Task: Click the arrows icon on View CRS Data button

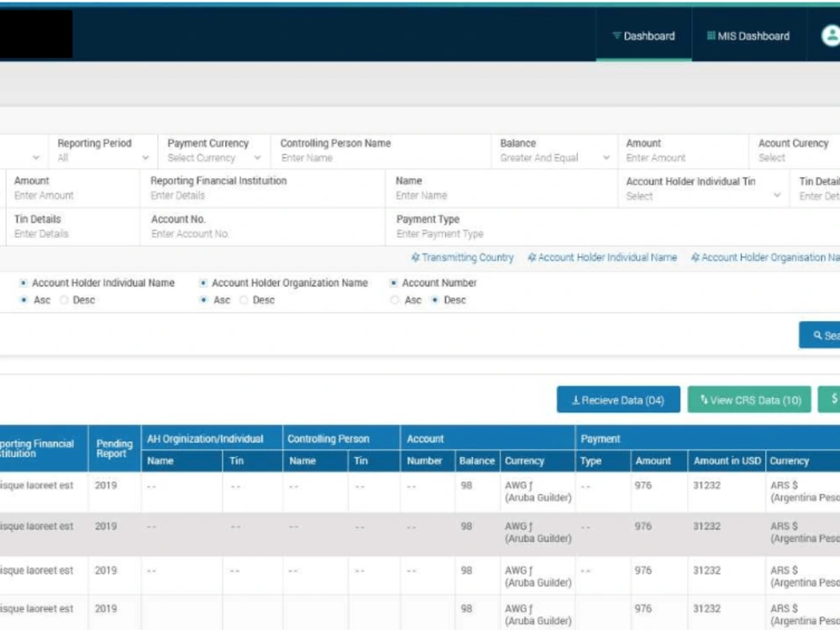Action: point(704,400)
